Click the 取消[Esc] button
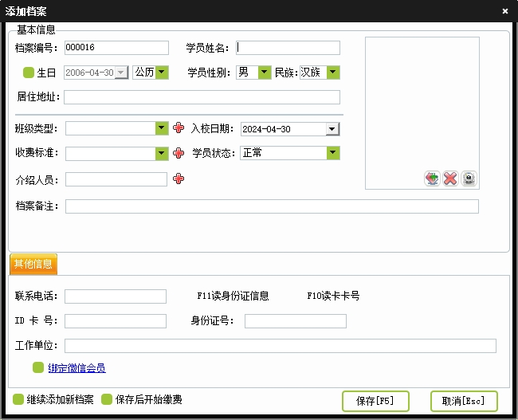 [463, 400]
